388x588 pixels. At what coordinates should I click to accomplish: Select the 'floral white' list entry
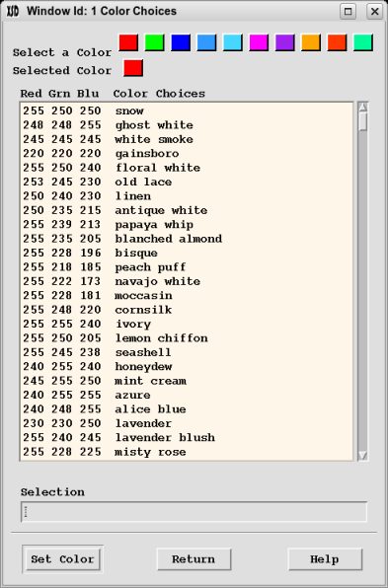[x=187, y=168]
